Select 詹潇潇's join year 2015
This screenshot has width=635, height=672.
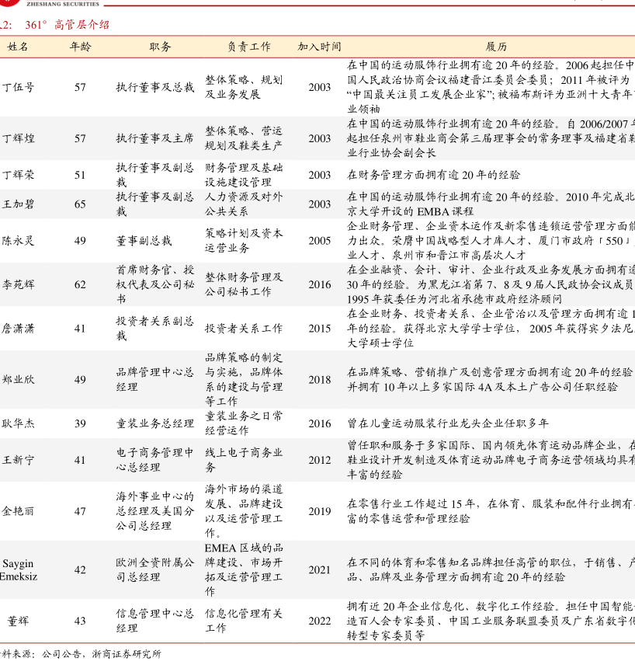tap(319, 329)
